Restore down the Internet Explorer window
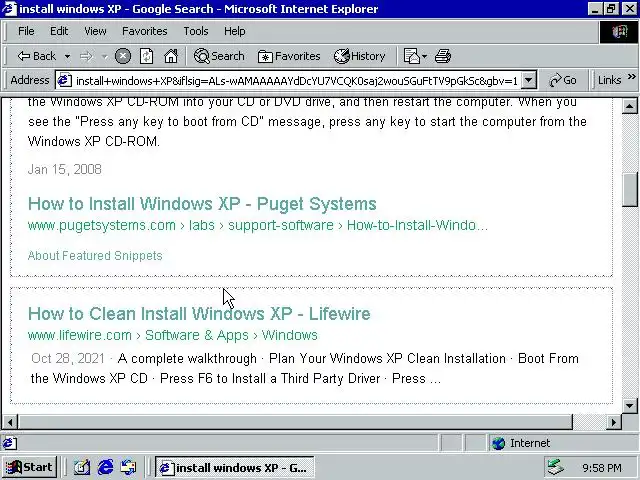 point(611,9)
